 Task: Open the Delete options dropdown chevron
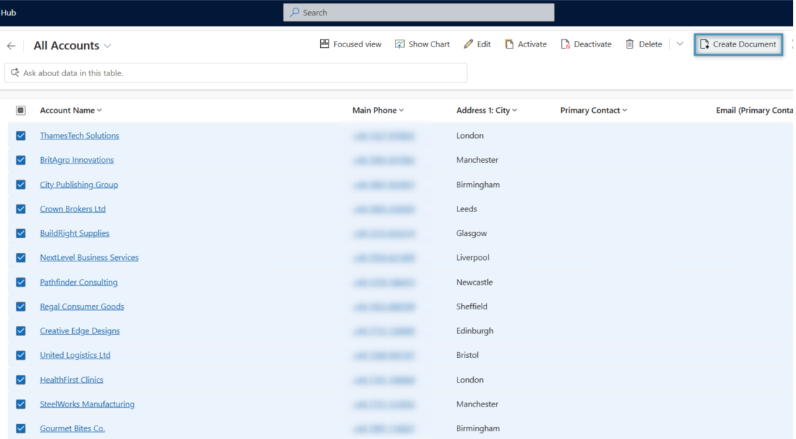click(680, 44)
